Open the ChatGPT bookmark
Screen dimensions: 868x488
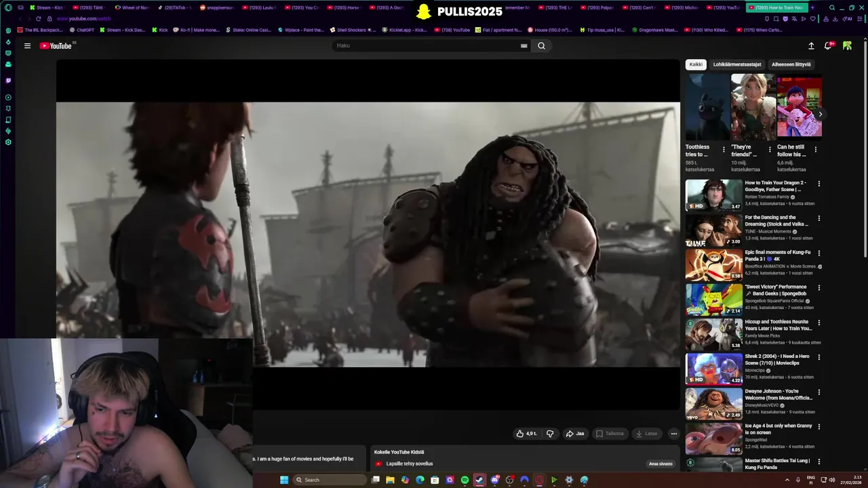pyautogui.click(x=82, y=30)
